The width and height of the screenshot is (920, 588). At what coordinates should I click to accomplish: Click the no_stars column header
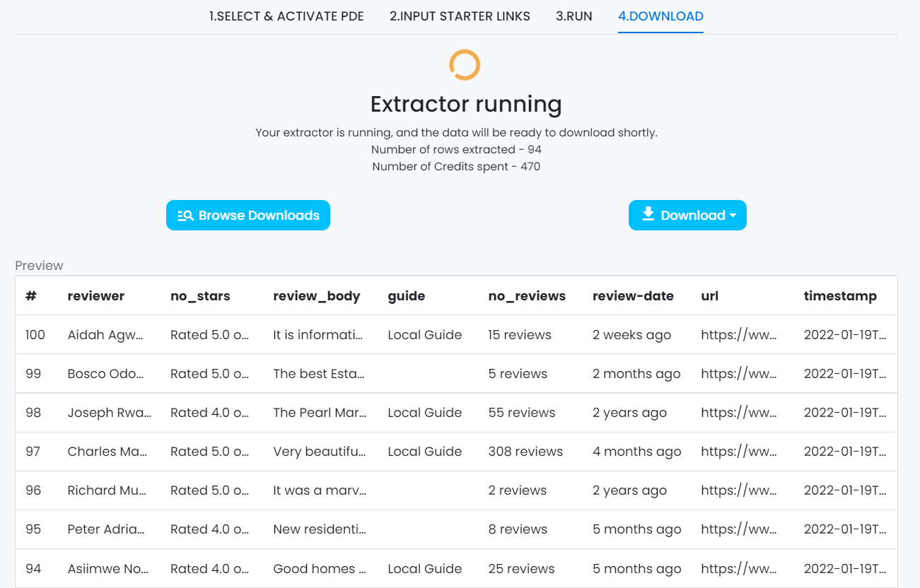200,296
